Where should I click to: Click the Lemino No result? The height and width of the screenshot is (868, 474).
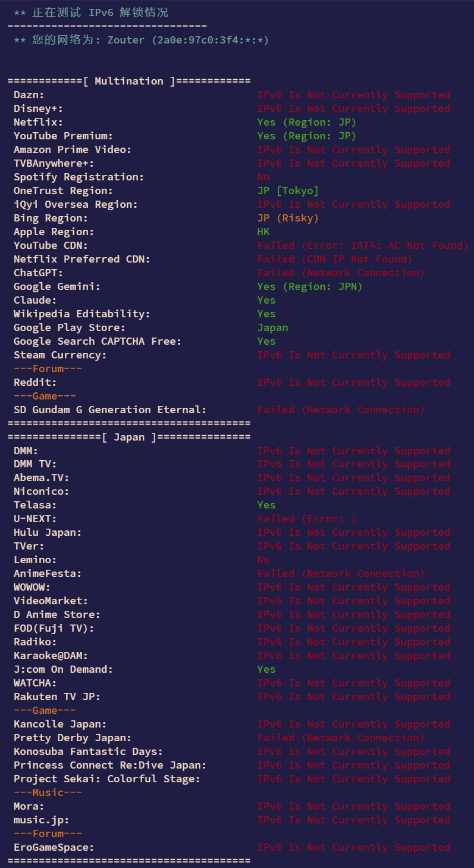click(263, 560)
